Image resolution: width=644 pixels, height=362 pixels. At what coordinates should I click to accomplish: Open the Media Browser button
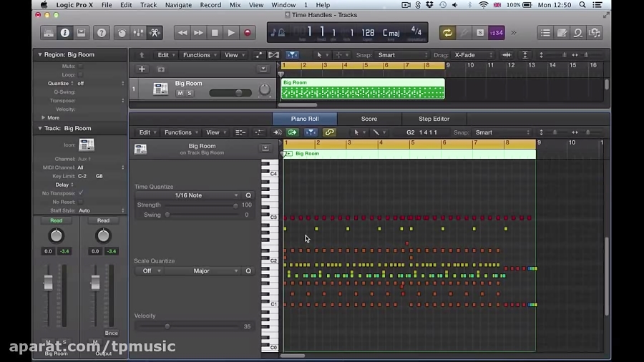click(595, 33)
